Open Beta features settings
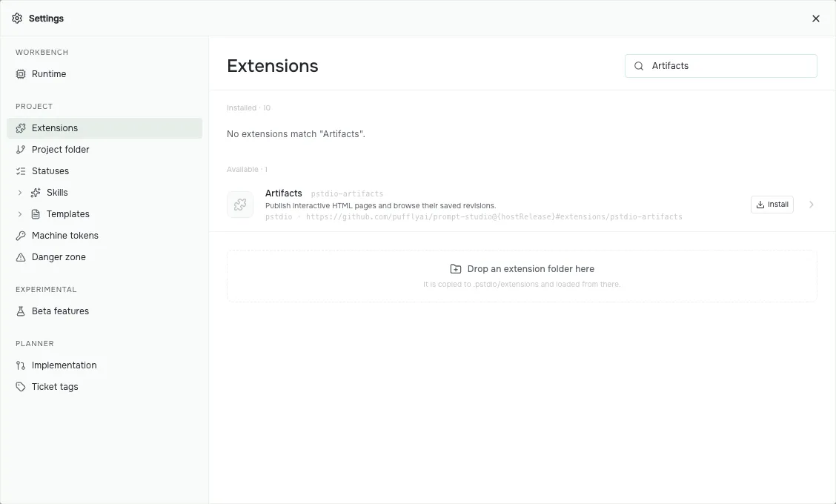 point(104,311)
